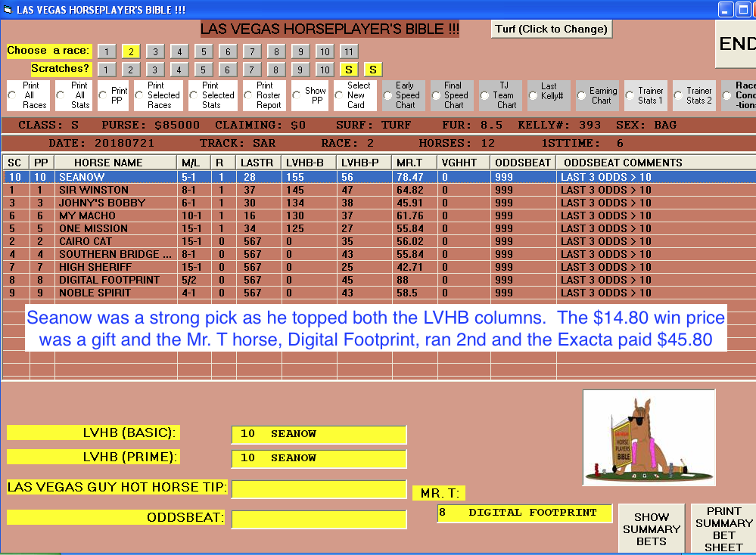Click the application icon in the title bar
The height and width of the screenshot is (555, 756).
[8, 10]
